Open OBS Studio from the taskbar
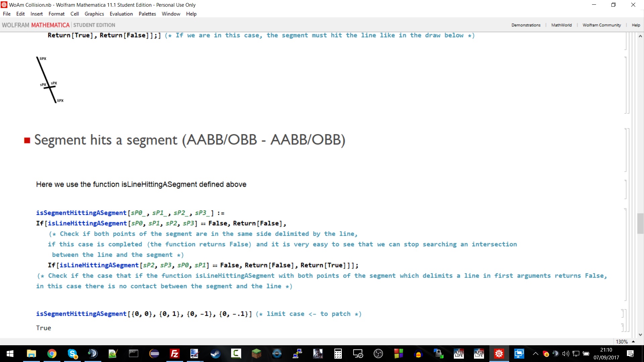 pos(378,354)
